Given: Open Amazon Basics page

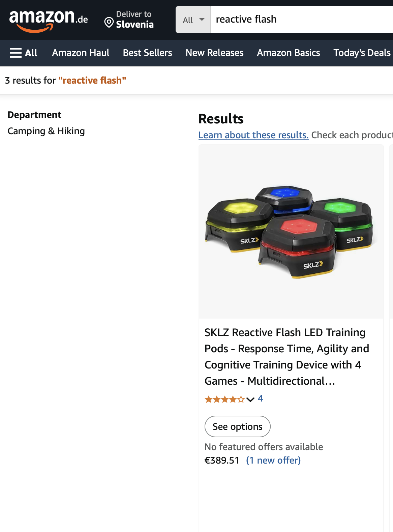Looking at the screenshot, I should pyautogui.click(x=289, y=53).
